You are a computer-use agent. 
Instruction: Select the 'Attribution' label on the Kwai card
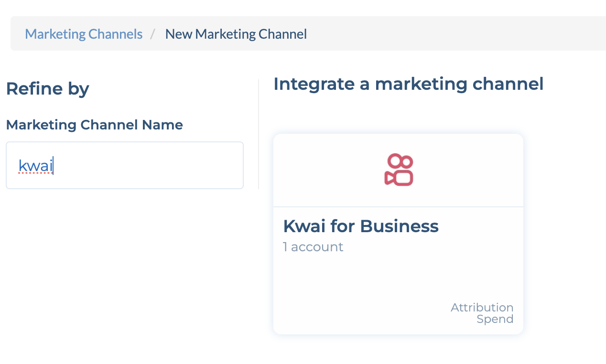[482, 307]
